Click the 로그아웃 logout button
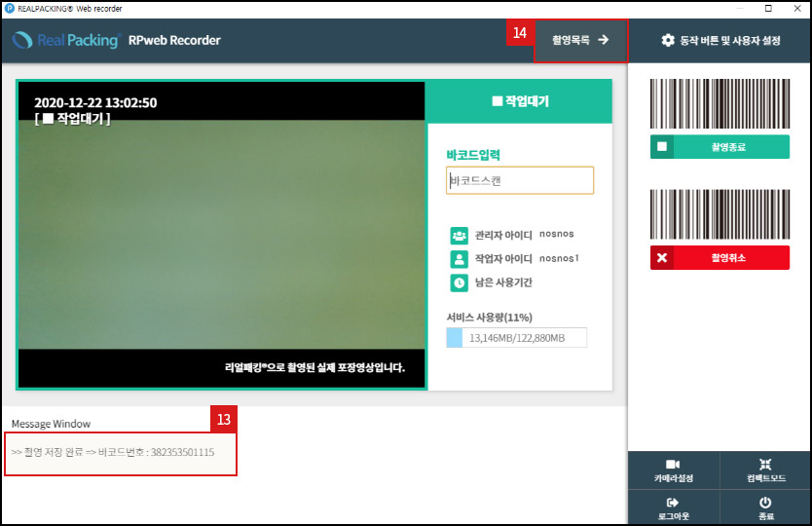This screenshot has height=526, width=812. click(673, 508)
